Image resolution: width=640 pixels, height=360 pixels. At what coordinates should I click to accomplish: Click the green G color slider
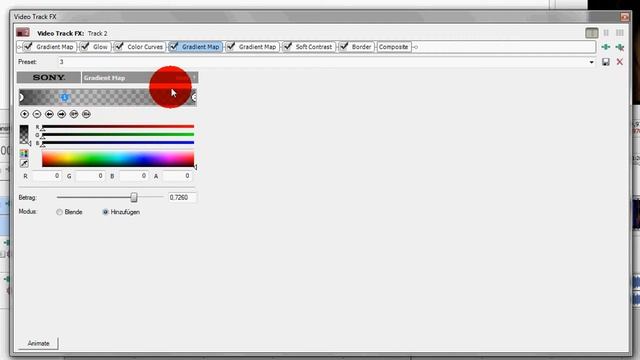(x=118, y=135)
